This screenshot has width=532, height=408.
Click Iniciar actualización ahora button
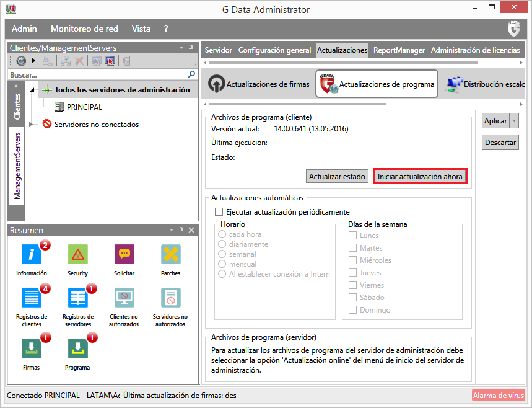pos(420,177)
